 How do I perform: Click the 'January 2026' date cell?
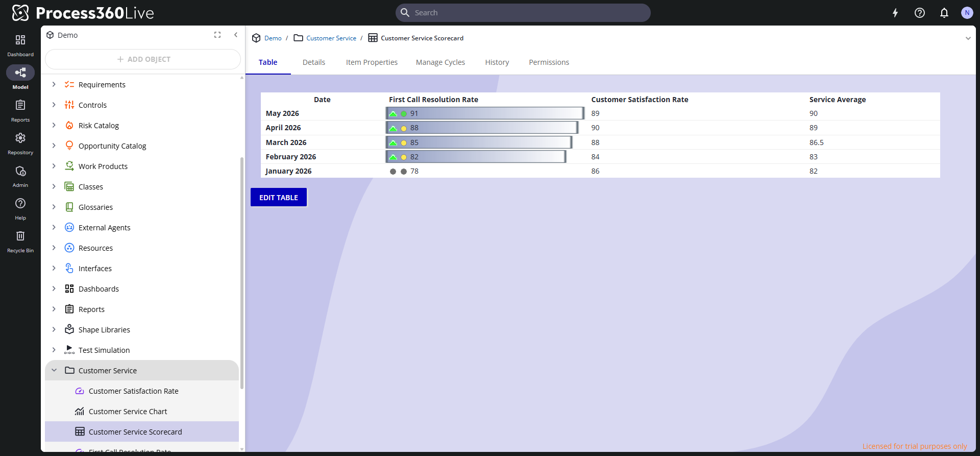(288, 171)
